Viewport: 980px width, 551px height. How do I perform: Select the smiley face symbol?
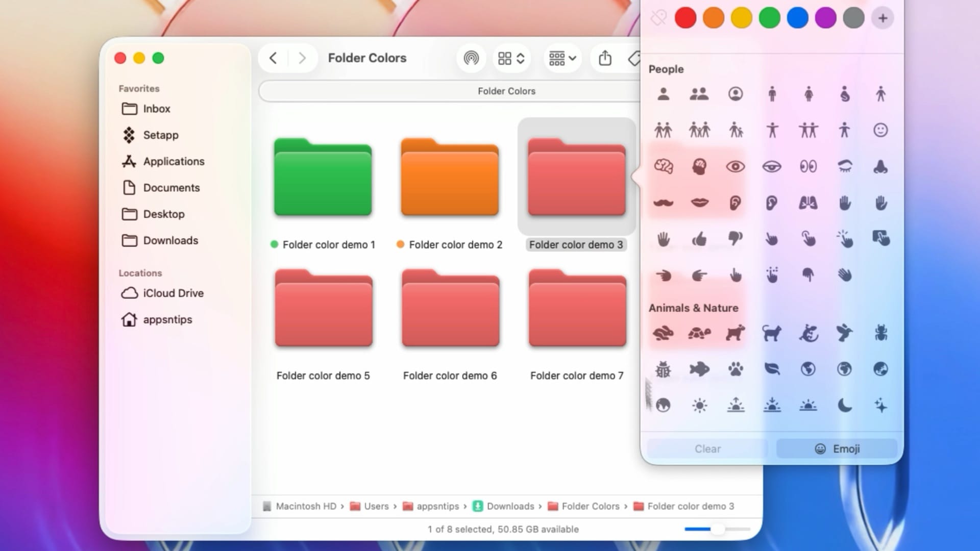click(x=881, y=130)
